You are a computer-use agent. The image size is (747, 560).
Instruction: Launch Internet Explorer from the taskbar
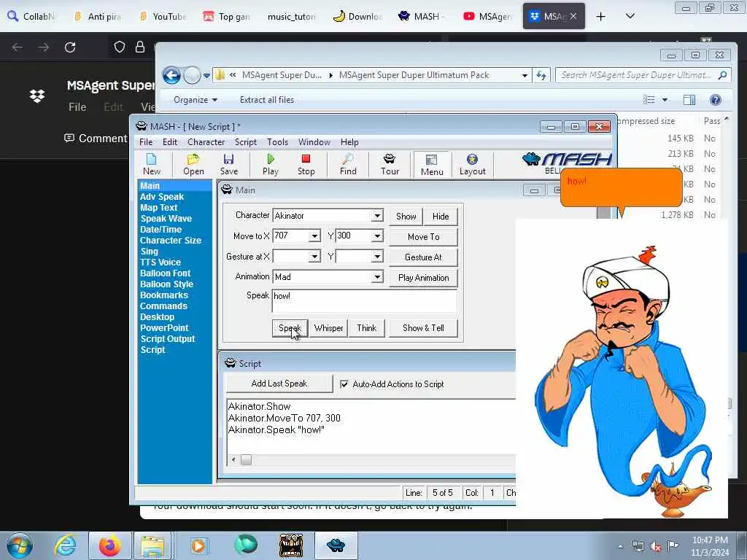point(65,545)
